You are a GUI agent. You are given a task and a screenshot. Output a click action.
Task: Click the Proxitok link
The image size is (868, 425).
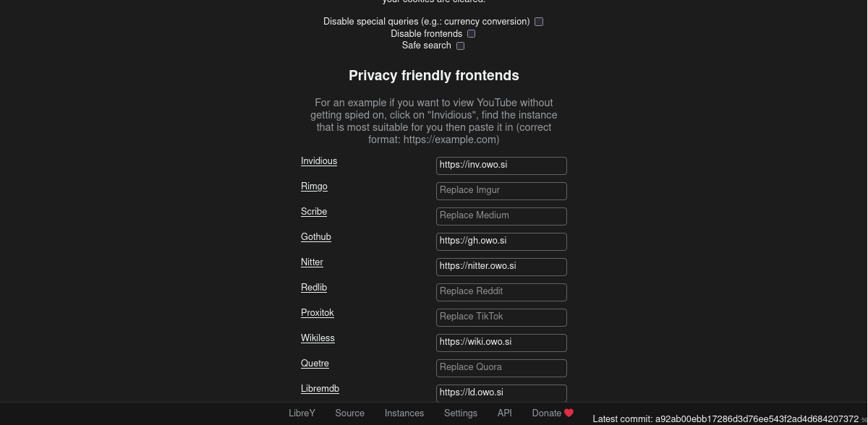pos(318,313)
